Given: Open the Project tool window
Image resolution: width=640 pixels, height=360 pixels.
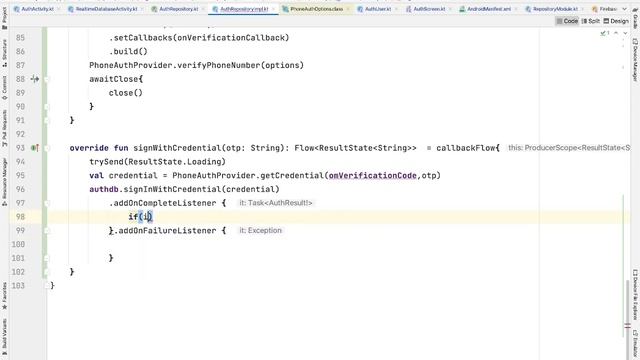Looking at the screenshot, I should (4, 18).
